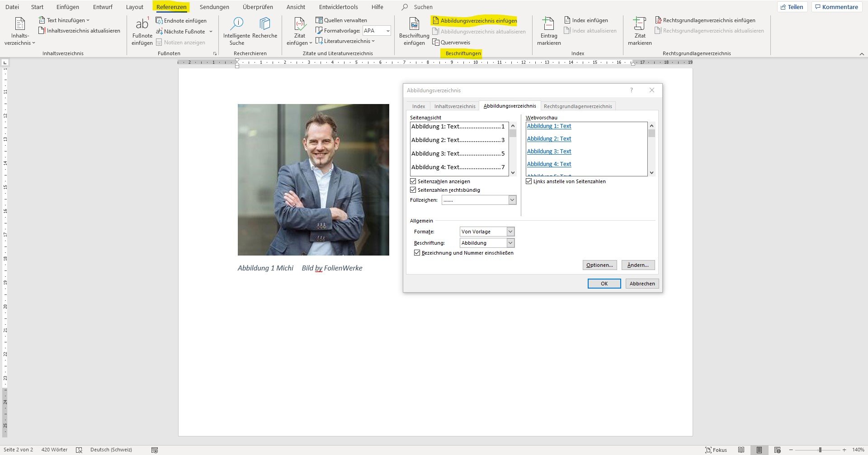Image resolution: width=868 pixels, height=455 pixels.
Task: Expand Zitat einfügen dropdown arrow
Action: click(x=311, y=43)
